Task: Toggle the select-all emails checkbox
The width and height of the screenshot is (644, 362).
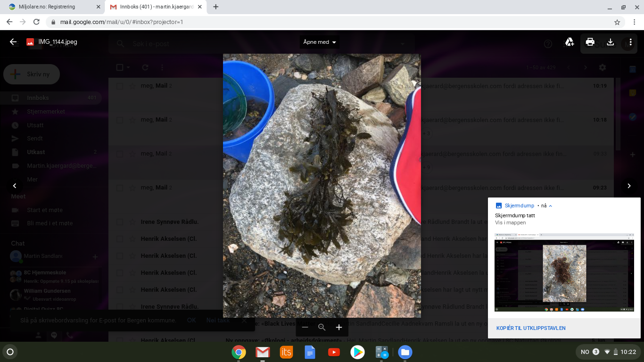Action: pyautogui.click(x=120, y=67)
